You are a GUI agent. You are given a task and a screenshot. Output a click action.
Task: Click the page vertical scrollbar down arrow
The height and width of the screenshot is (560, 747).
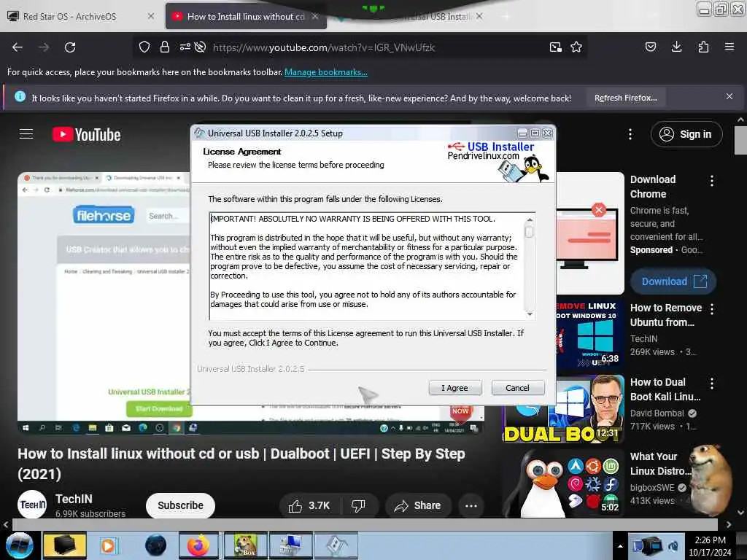pyautogui.click(x=740, y=513)
